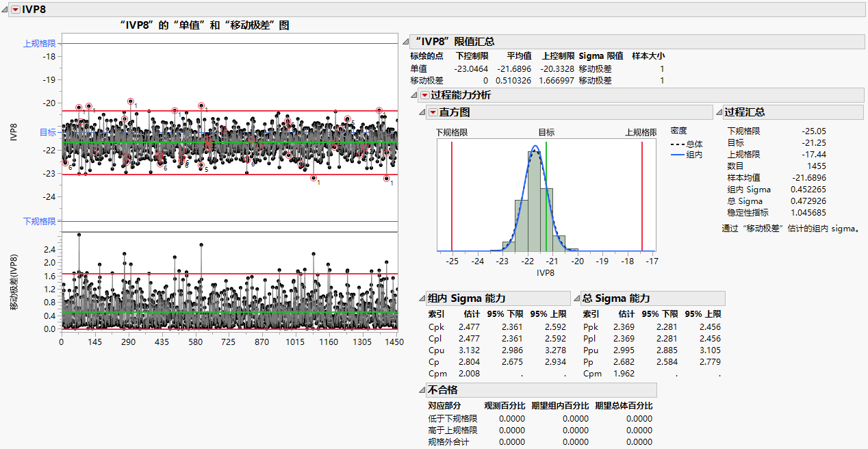Click the 下规格限 label on control chart
868x449 pixels.
click(39, 221)
